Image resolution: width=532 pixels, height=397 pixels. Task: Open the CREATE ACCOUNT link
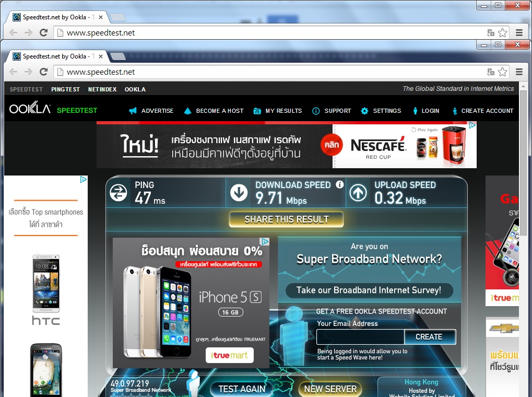pos(487,111)
